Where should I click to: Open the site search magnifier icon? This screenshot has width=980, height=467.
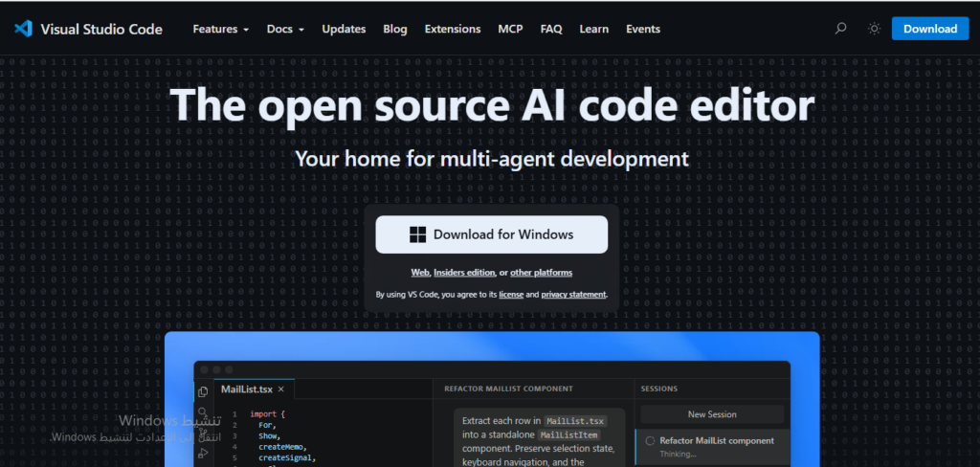tap(840, 29)
